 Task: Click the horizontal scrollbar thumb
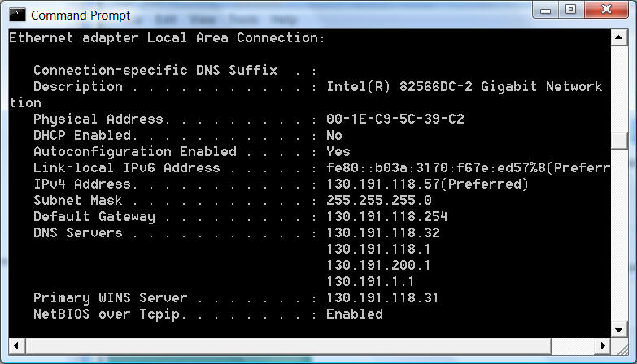click(x=288, y=346)
